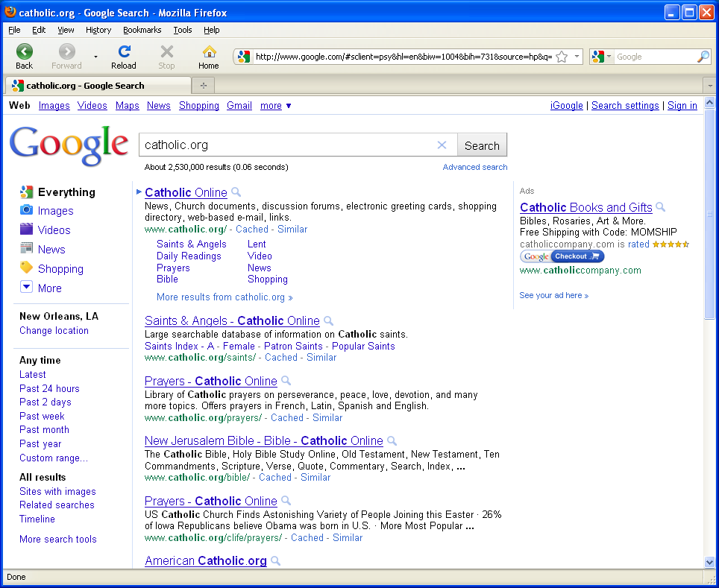
Task: Open the list all tabs dropdown
Action: pyautogui.click(x=710, y=85)
